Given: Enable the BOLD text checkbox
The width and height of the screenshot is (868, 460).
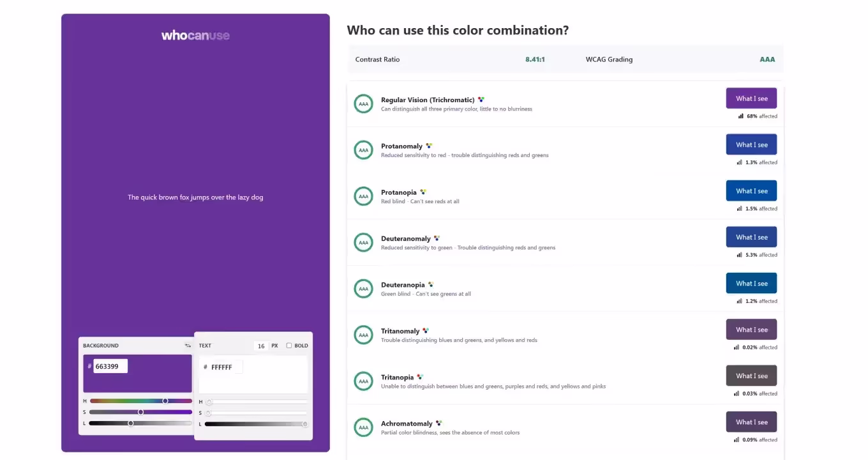Looking at the screenshot, I should [x=289, y=346].
